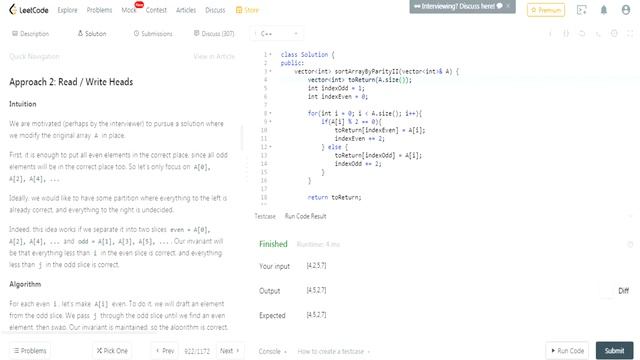Click View in Article link
640x360 pixels.
214,56
